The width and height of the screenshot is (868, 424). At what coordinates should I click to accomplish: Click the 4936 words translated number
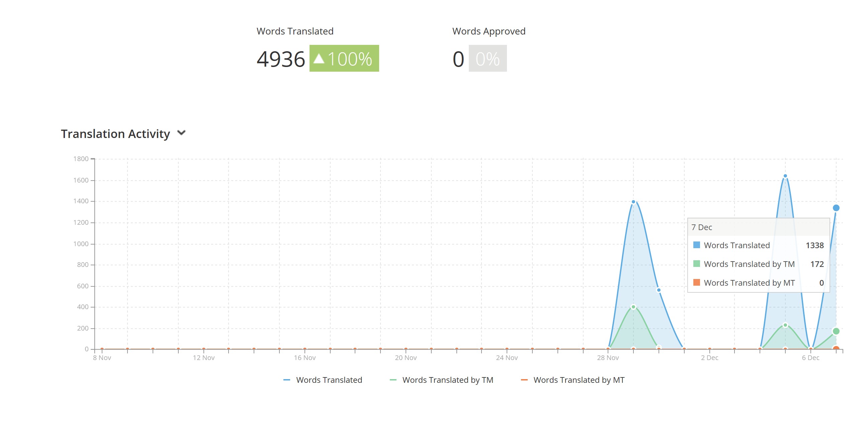(280, 59)
